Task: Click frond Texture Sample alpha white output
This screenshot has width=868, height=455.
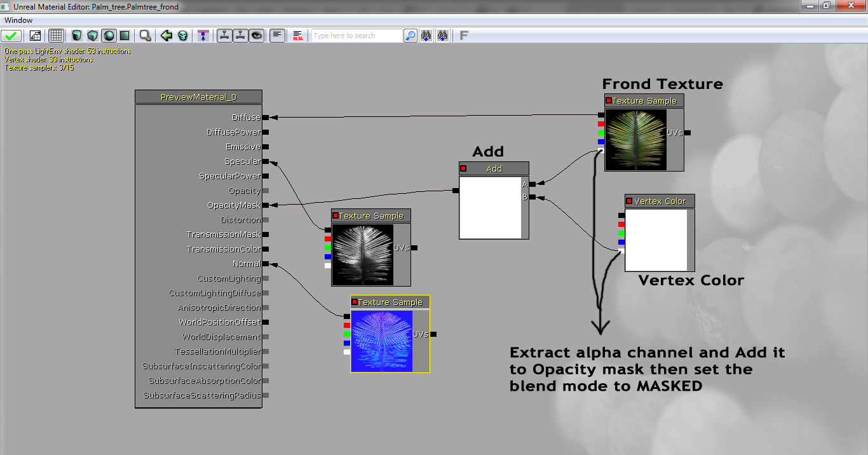Action: pyautogui.click(x=601, y=151)
